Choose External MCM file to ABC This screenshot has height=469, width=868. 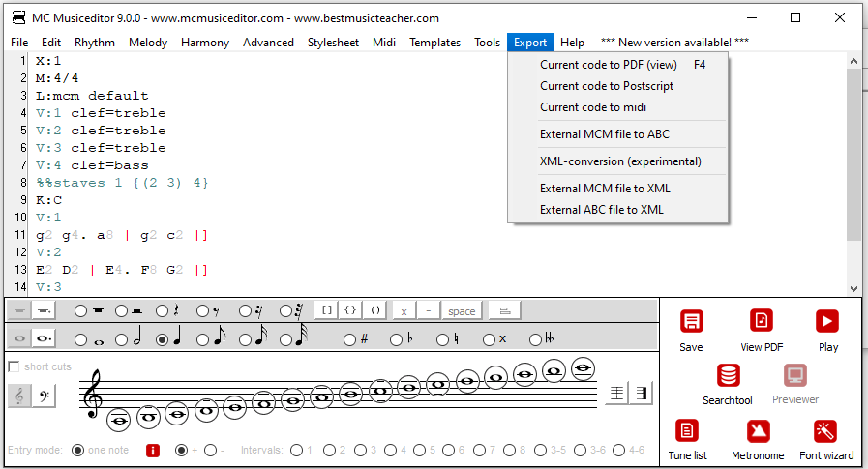617,134
